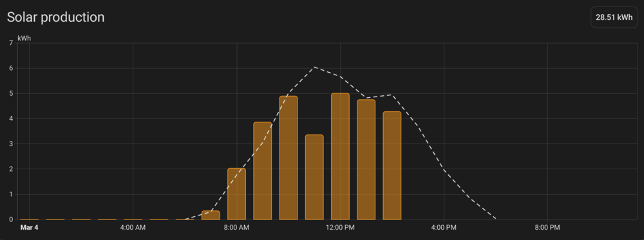Select the 11 AM solar production bar
The image size is (644, 240).
coord(314,177)
